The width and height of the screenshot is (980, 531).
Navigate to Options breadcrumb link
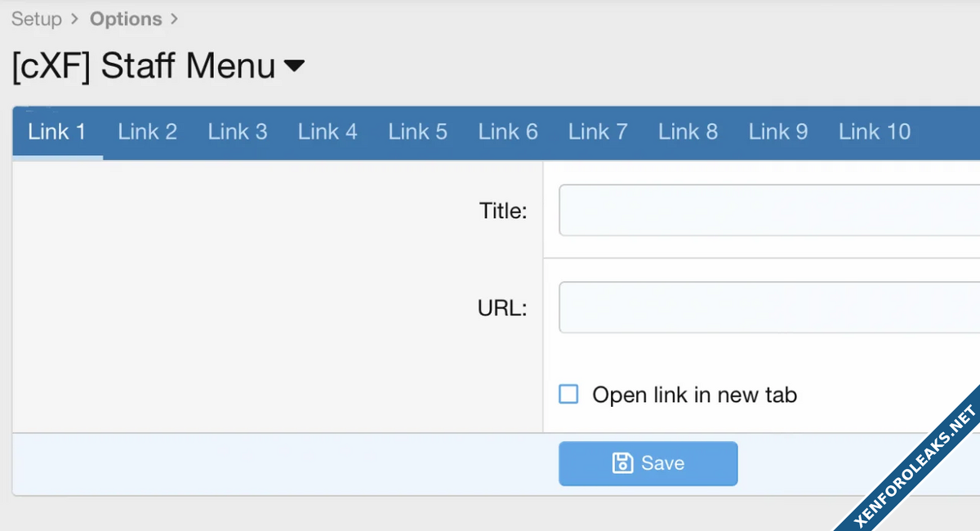coord(126,19)
